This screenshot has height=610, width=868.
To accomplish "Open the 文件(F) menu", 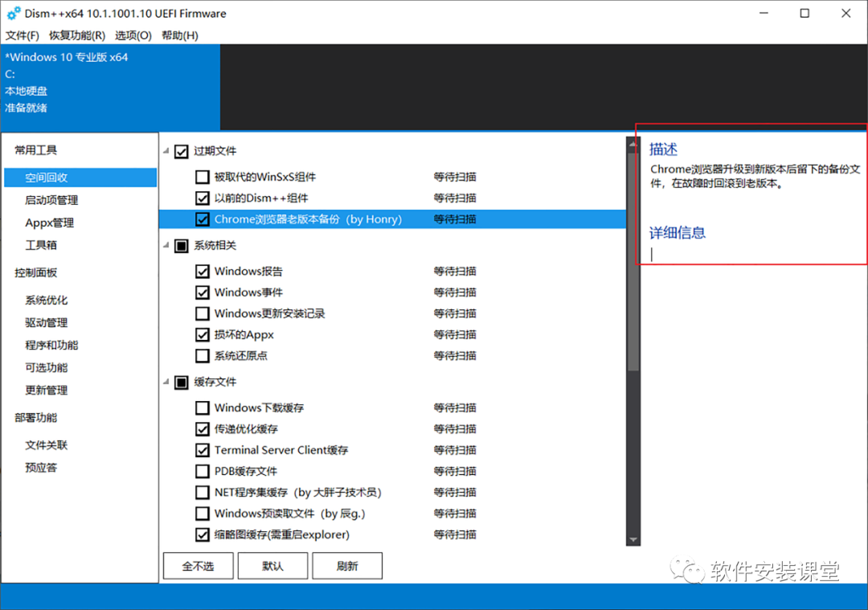I will pos(22,35).
